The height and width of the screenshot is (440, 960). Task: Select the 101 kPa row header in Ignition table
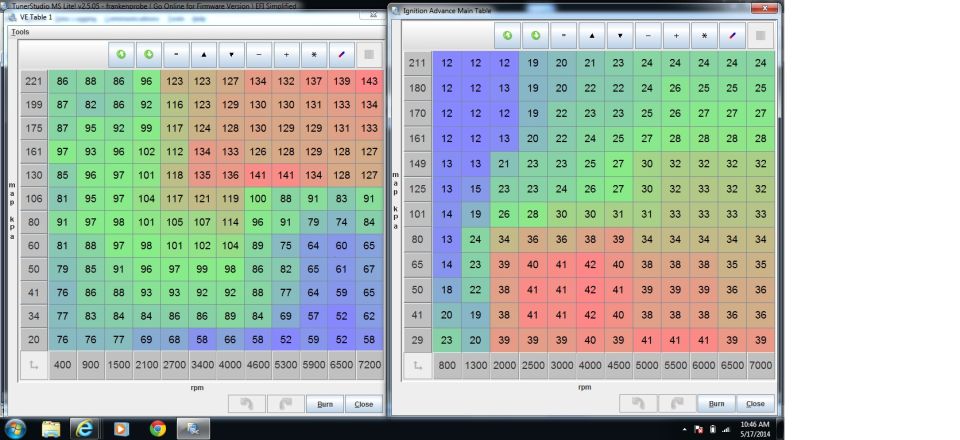(x=418, y=214)
